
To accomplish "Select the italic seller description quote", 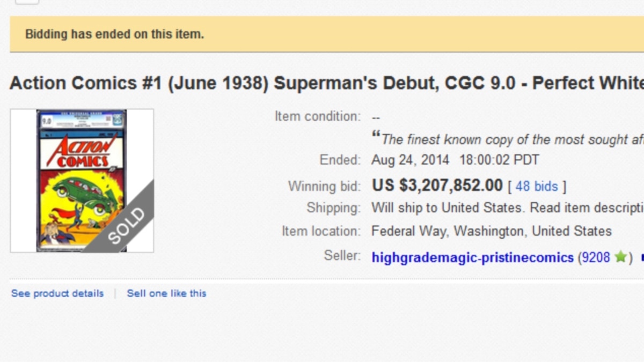I will 510,139.
